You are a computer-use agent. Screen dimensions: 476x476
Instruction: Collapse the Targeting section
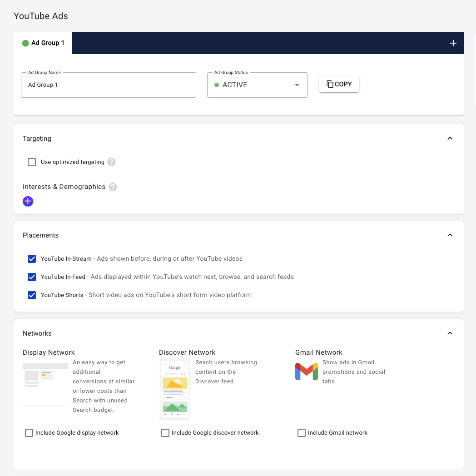tap(450, 139)
